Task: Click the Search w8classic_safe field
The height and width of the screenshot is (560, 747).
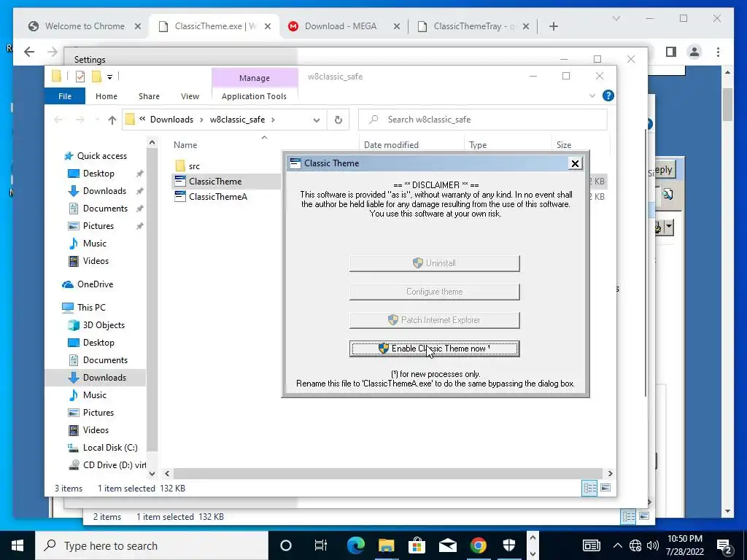Action: (x=483, y=120)
